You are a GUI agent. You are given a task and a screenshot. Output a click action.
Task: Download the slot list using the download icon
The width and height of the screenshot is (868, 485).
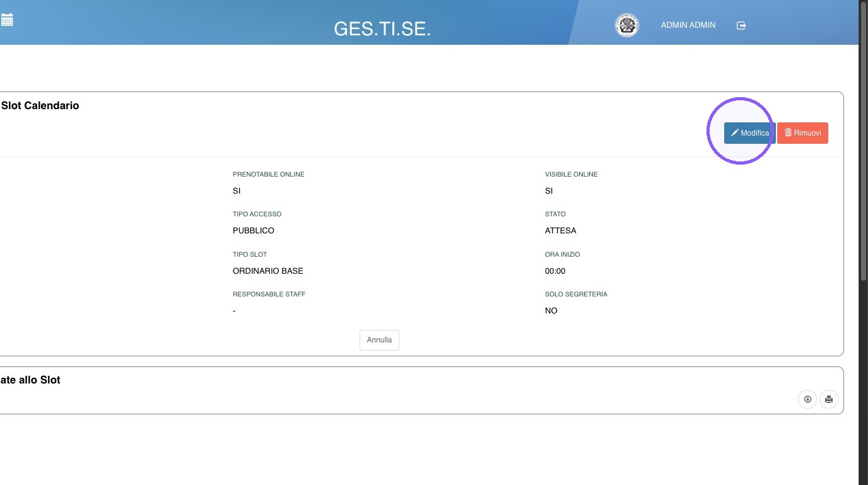click(807, 399)
